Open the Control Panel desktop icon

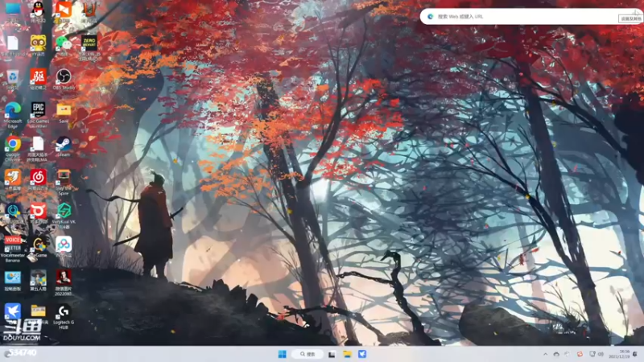tap(13, 278)
